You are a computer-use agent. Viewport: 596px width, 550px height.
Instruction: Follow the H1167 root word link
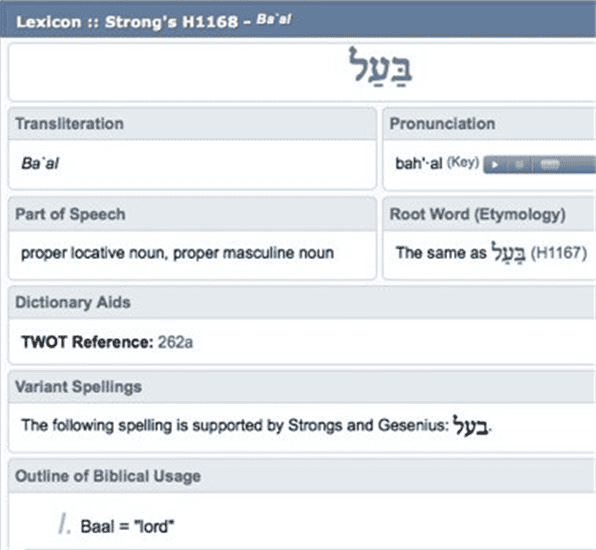pyautogui.click(x=559, y=253)
